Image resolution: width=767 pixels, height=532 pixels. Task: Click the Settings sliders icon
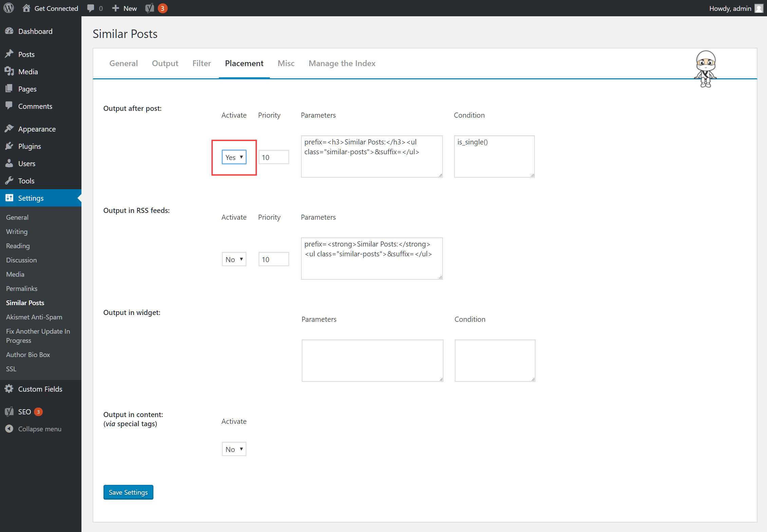coord(9,198)
